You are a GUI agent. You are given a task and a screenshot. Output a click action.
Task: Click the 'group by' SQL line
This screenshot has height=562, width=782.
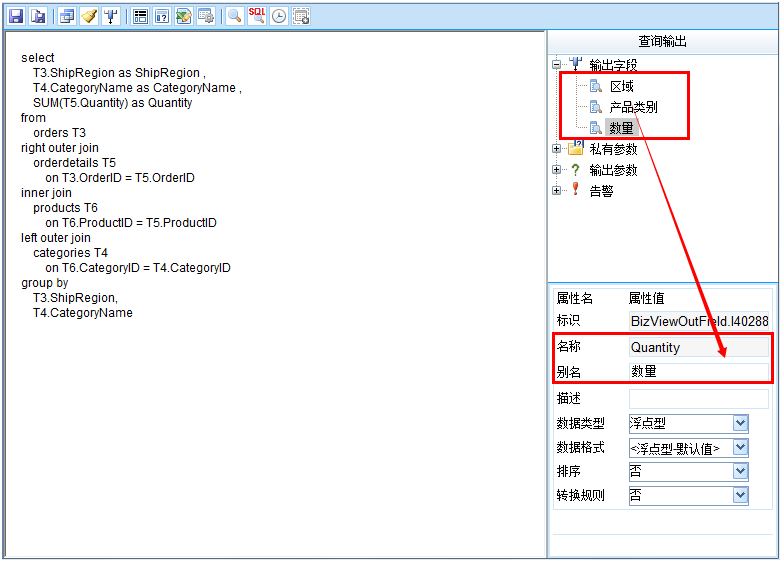pyautogui.click(x=44, y=283)
